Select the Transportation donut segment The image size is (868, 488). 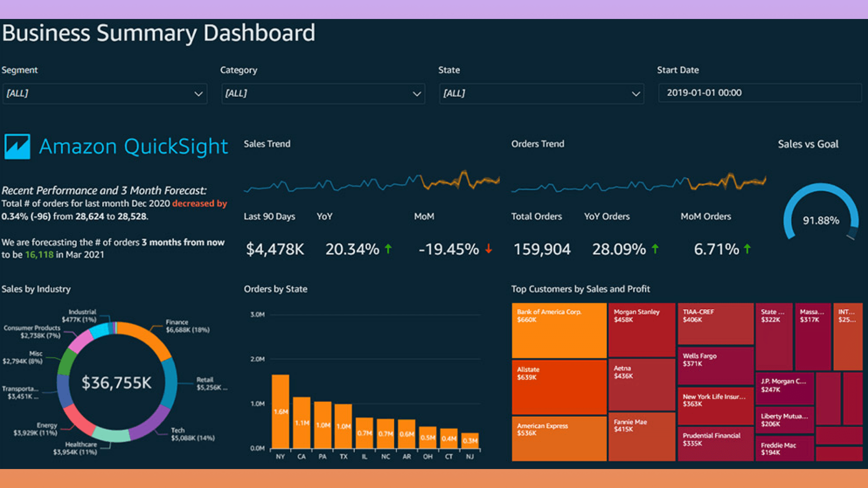click(x=63, y=391)
